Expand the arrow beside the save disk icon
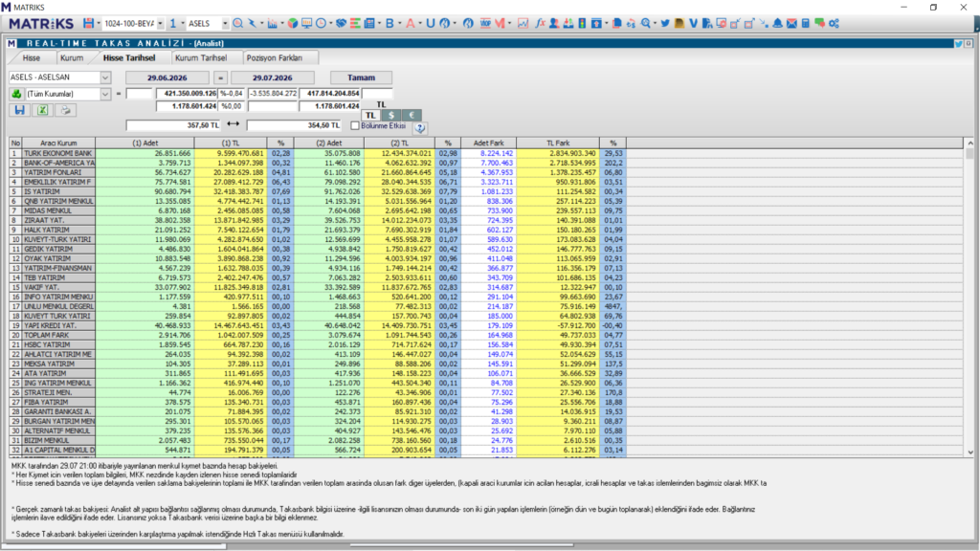 pos(99,24)
